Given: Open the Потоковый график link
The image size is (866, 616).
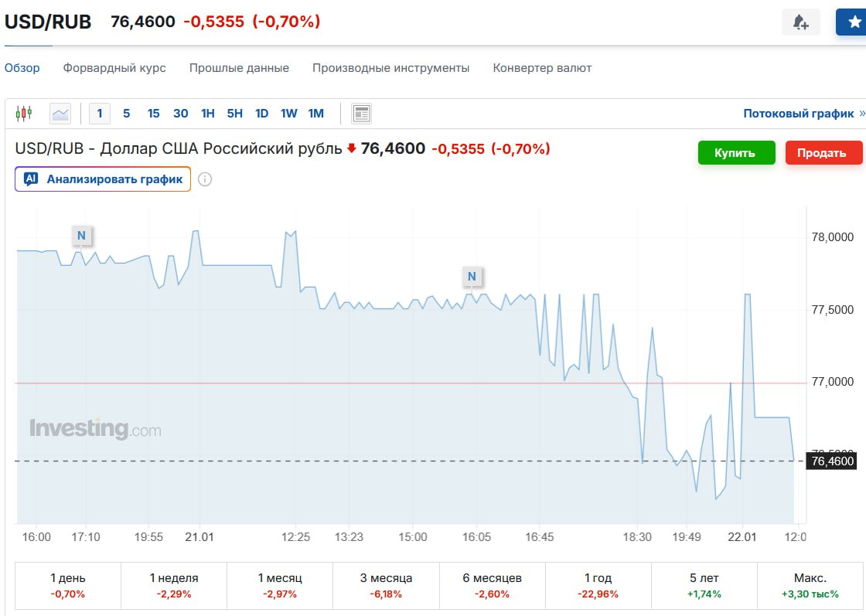Looking at the screenshot, I should (799, 114).
